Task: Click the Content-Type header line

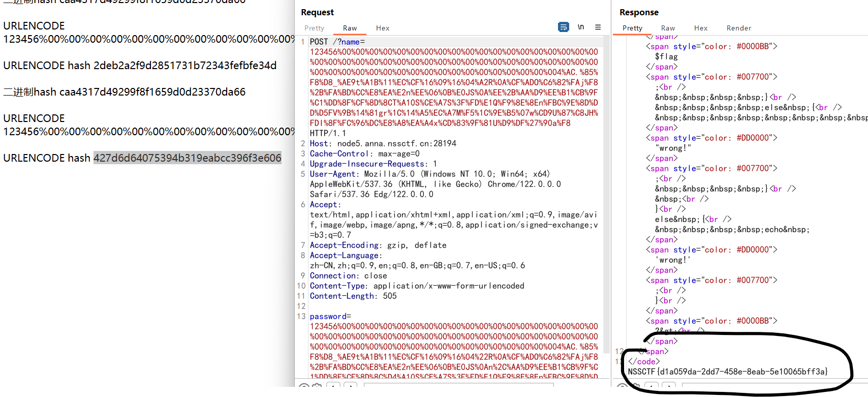Action: click(x=417, y=286)
